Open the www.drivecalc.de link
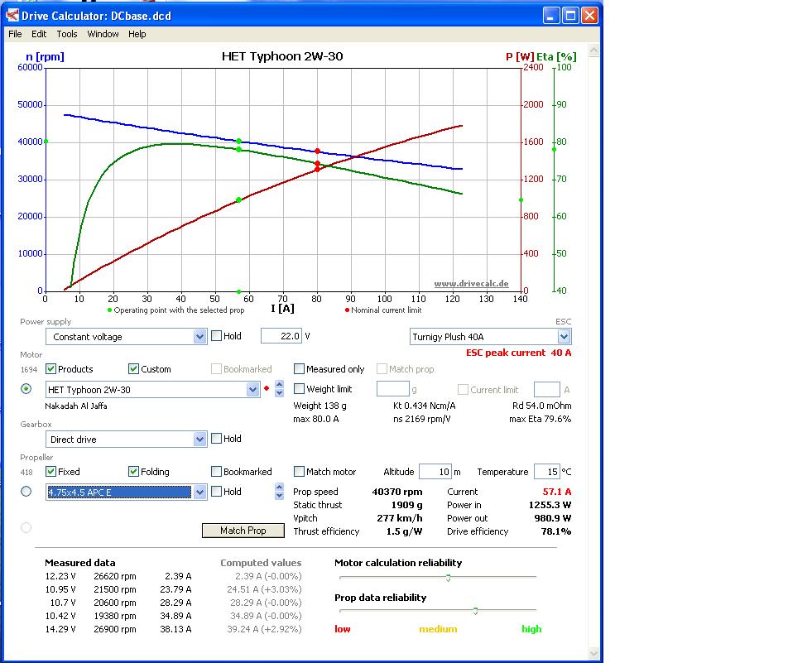 [471, 283]
